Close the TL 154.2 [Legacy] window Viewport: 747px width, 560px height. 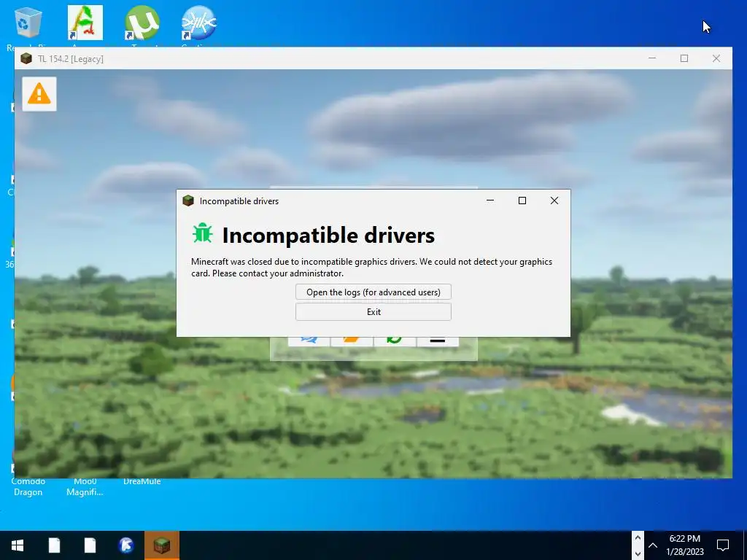point(716,58)
